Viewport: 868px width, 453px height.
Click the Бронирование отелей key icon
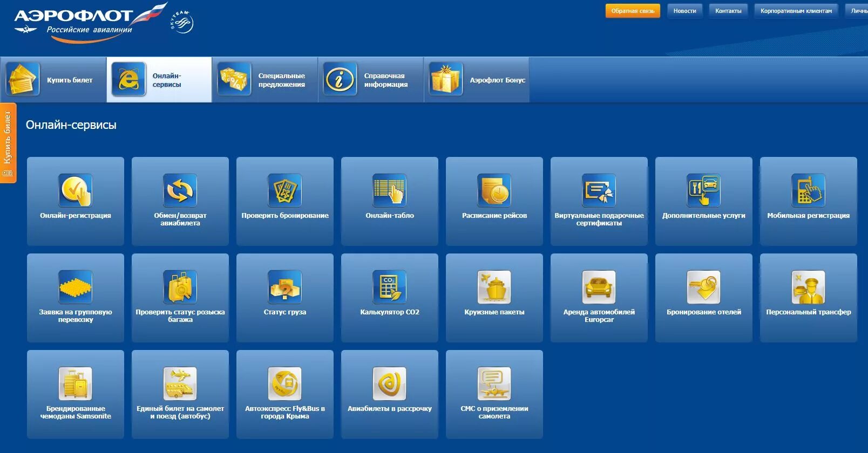(x=704, y=287)
